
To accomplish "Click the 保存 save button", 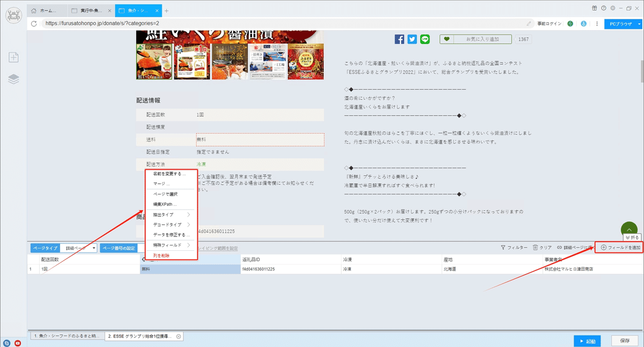I will point(625,341).
